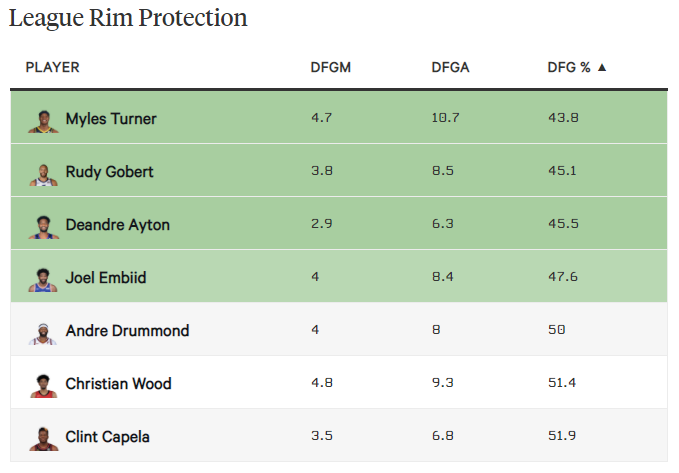Click the Andre Drummond name link
679x473 pixels.
(x=127, y=331)
